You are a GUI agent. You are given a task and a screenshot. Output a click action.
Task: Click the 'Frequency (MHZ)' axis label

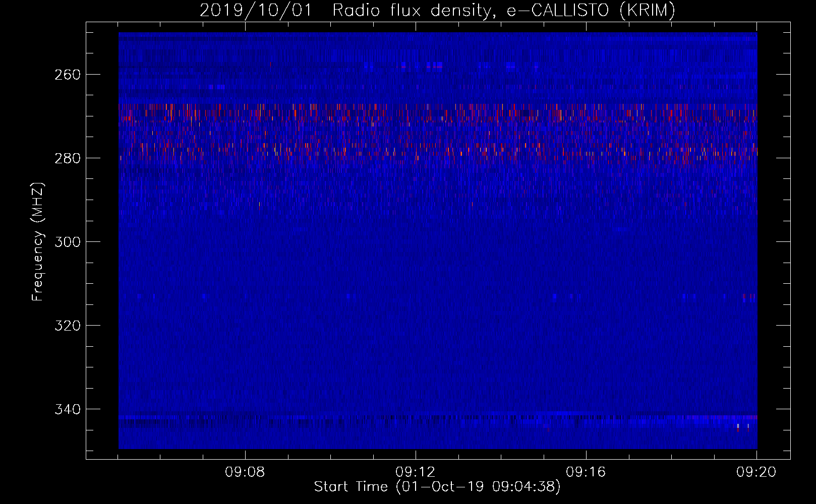[x=38, y=241]
